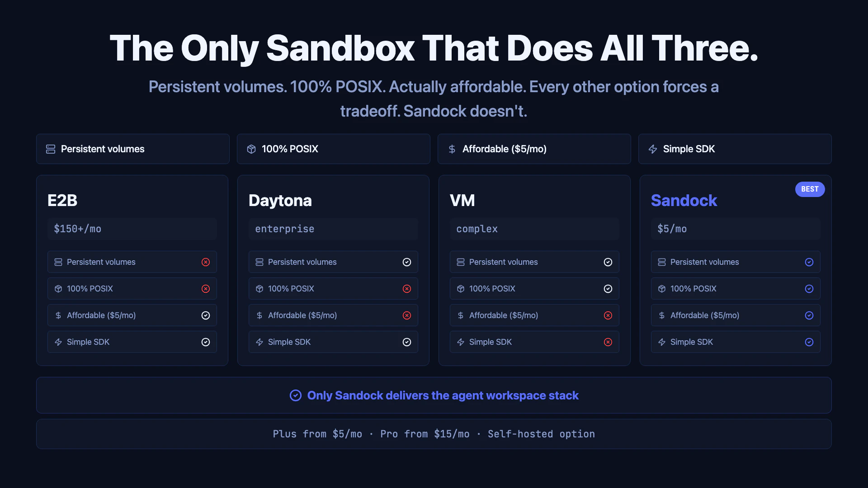Screen dimensions: 868x488
Task: Click the server icon beside Persistent volumes chip
Action: click(51, 149)
